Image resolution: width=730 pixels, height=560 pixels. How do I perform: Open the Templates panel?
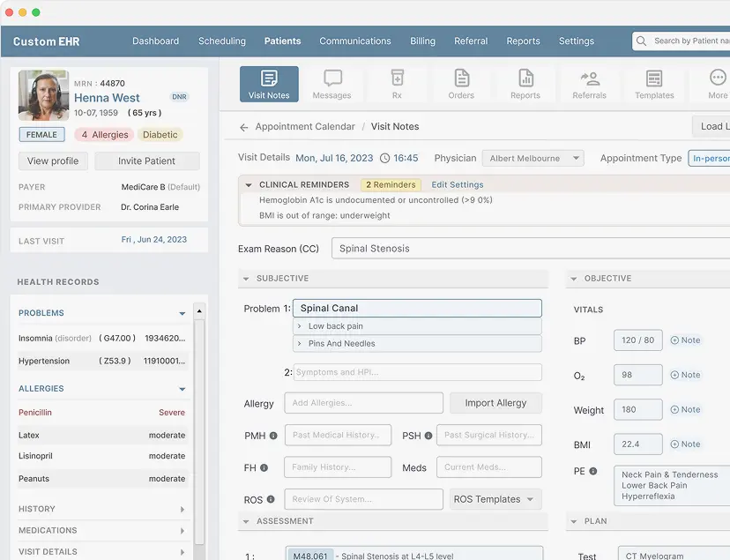(x=653, y=84)
